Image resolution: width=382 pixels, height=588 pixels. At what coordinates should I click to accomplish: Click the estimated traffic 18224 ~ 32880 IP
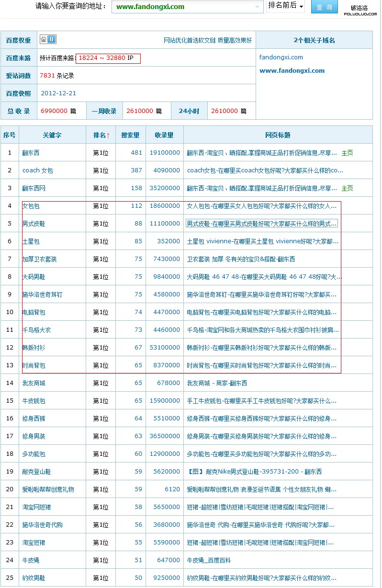tap(108, 58)
